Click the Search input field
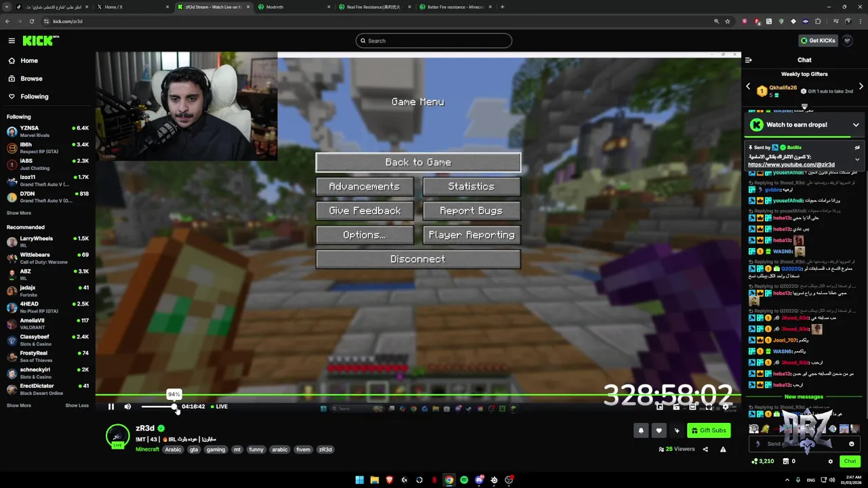Screen dimensions: 868x488 [x=434, y=41]
